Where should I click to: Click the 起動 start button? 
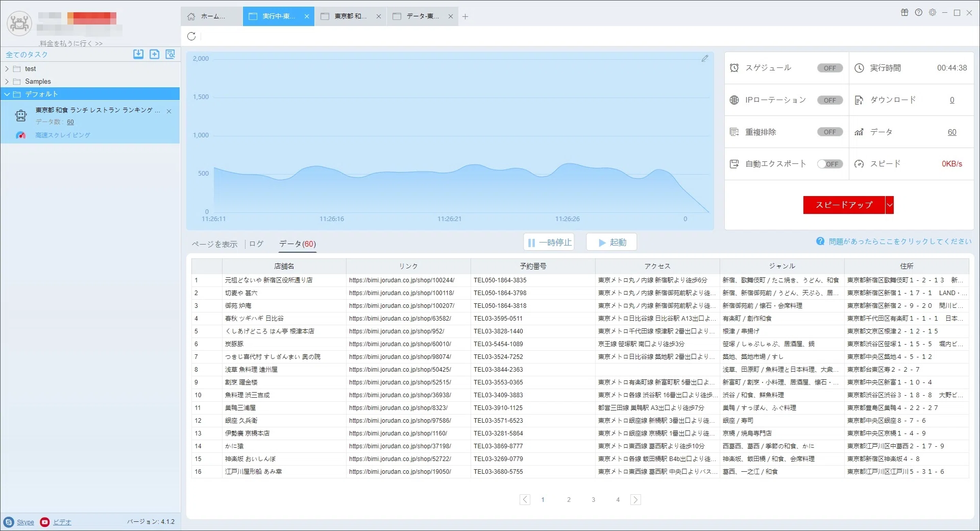tap(611, 243)
